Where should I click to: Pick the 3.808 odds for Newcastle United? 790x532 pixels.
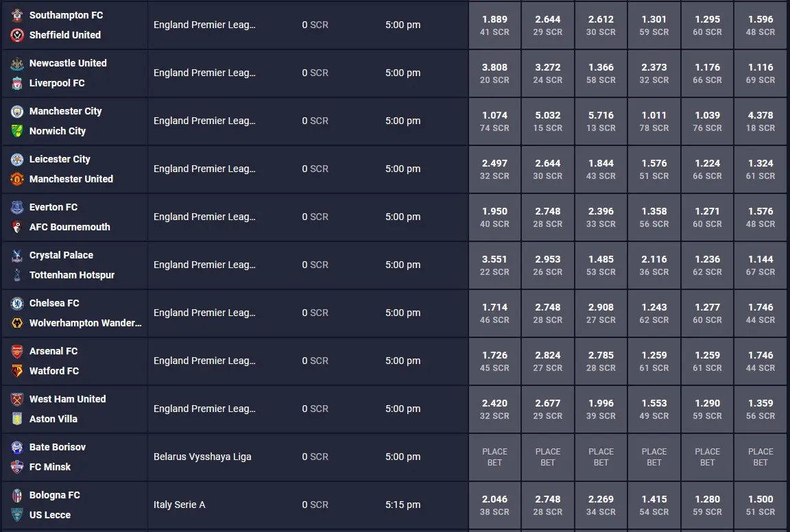click(494, 73)
